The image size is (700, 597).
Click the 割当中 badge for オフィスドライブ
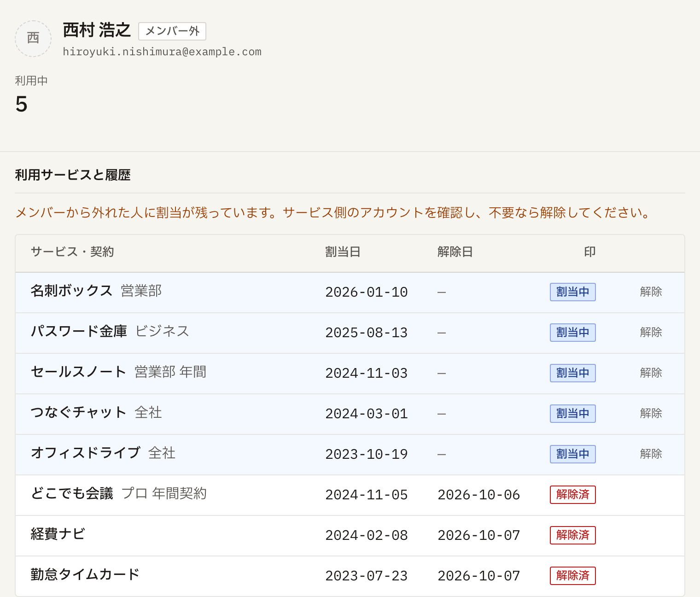(x=573, y=454)
